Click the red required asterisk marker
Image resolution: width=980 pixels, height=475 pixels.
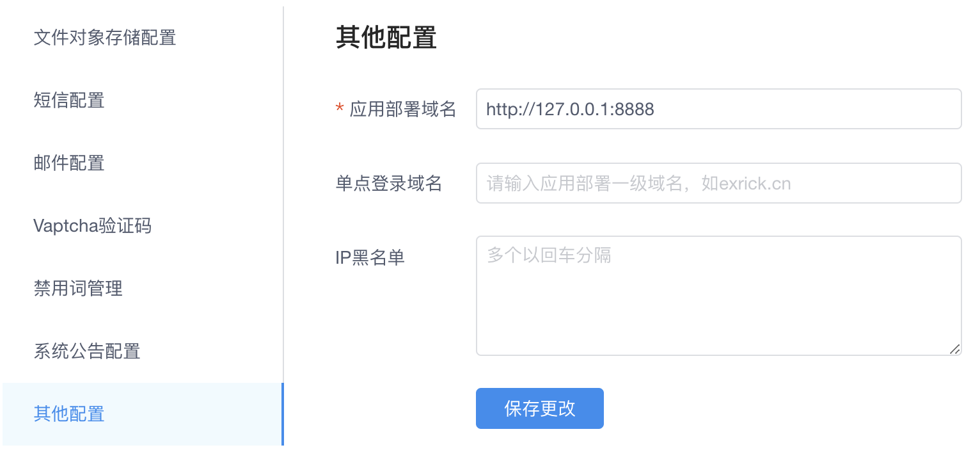pyautogui.click(x=340, y=109)
